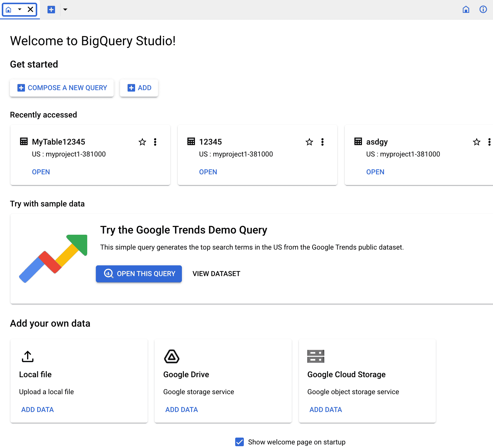Click COMPOSE A NEW QUERY
This screenshot has width=493, height=448.
[62, 88]
